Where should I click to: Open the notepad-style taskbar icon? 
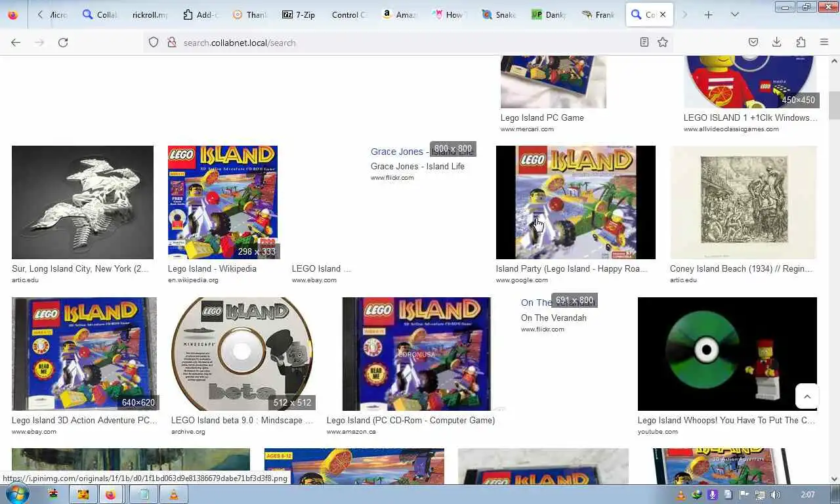(144, 494)
